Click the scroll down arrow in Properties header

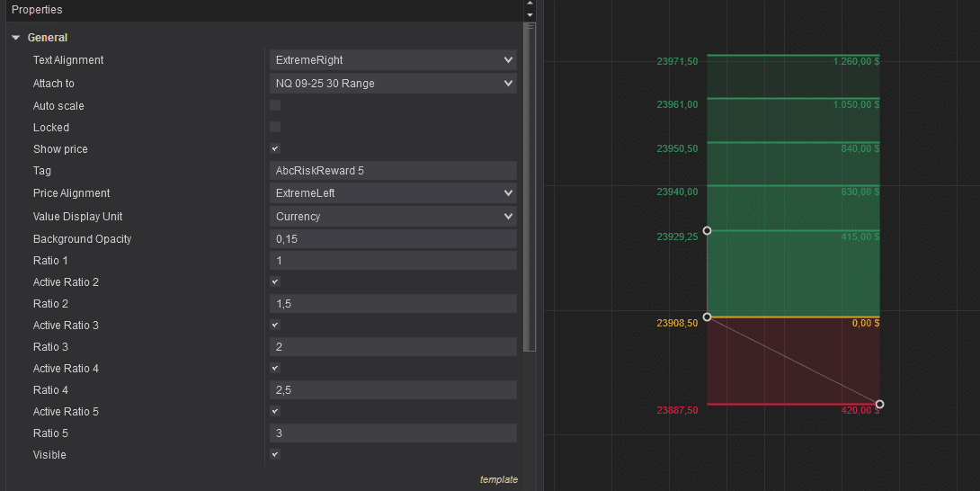click(530, 15)
